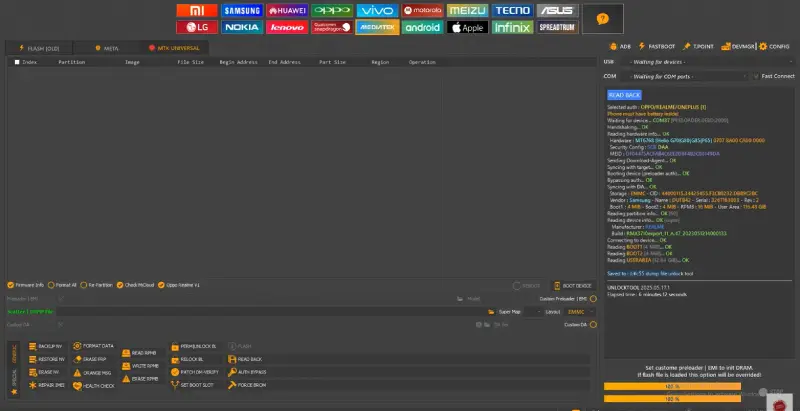Enable the Custom DA toggle

593,325
